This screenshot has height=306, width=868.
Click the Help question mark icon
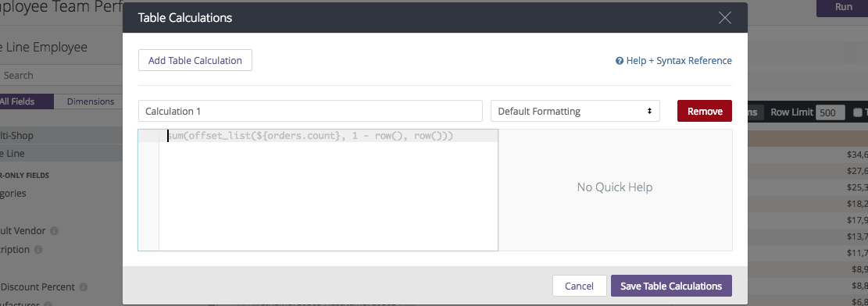point(620,61)
